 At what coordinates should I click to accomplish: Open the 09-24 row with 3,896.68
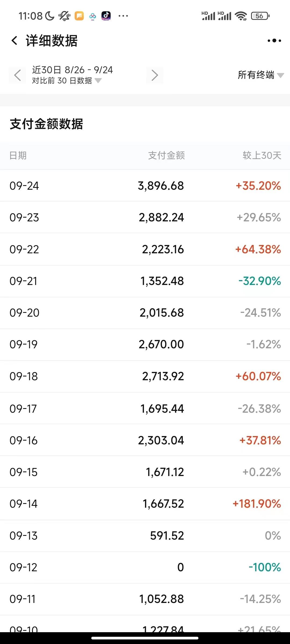(145, 186)
